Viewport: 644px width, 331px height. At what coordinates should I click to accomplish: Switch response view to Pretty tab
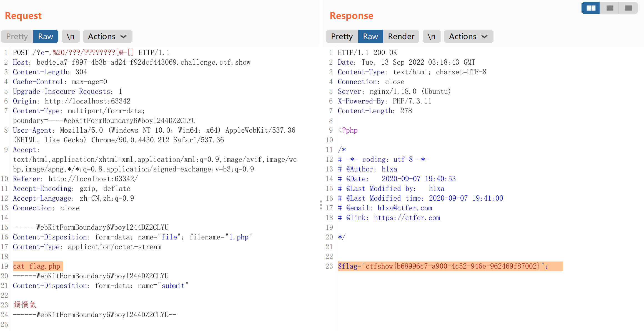(x=342, y=36)
